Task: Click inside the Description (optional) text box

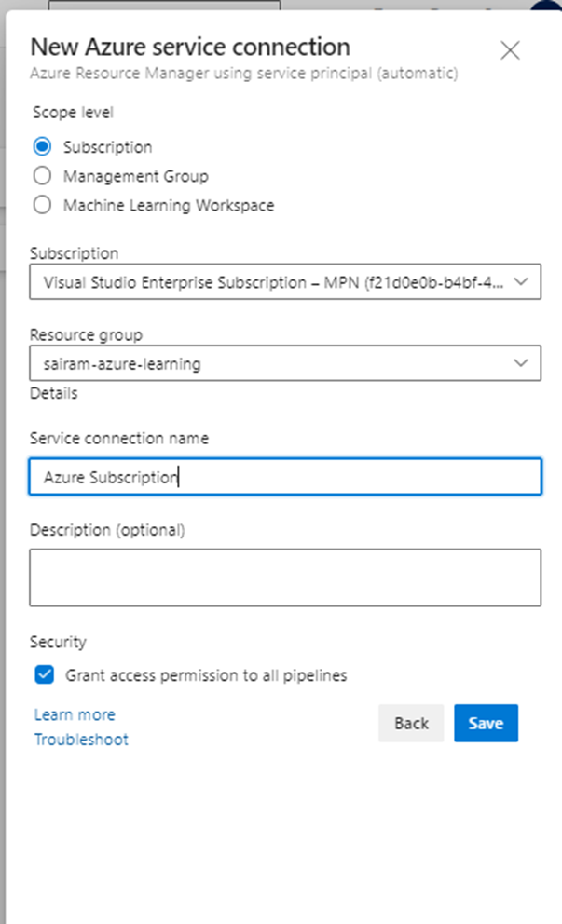Action: tap(285, 577)
